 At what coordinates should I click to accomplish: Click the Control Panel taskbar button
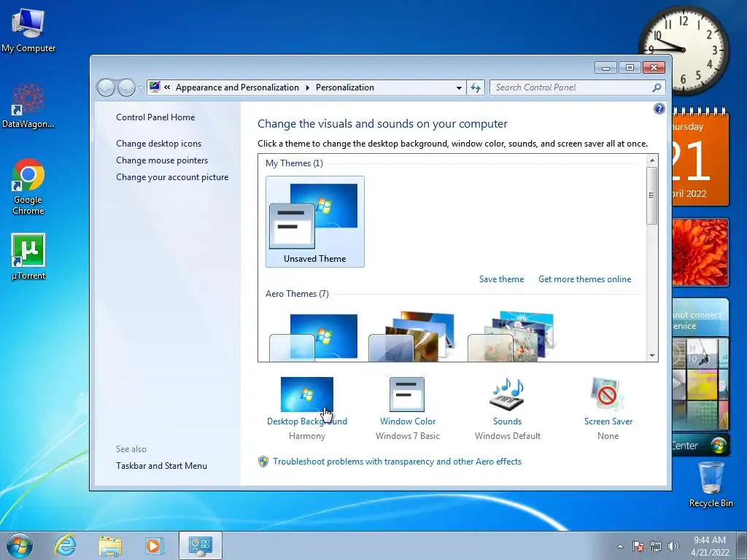[x=201, y=545]
